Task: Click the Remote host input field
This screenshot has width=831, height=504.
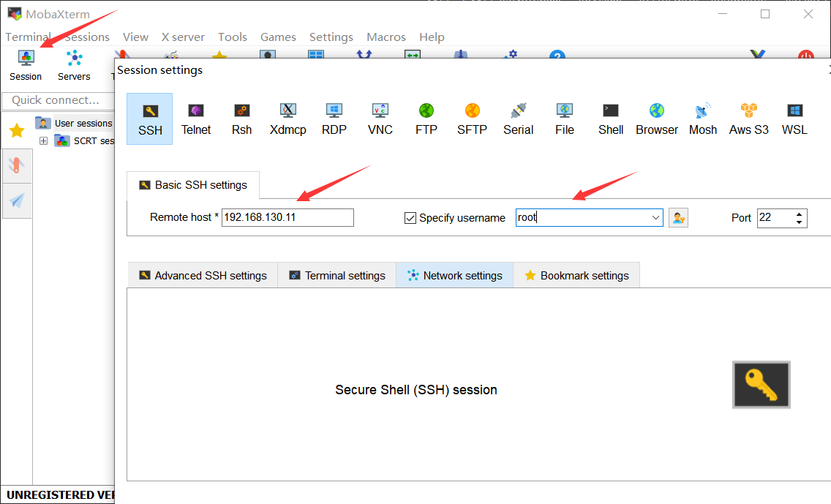Action: pyautogui.click(x=287, y=218)
